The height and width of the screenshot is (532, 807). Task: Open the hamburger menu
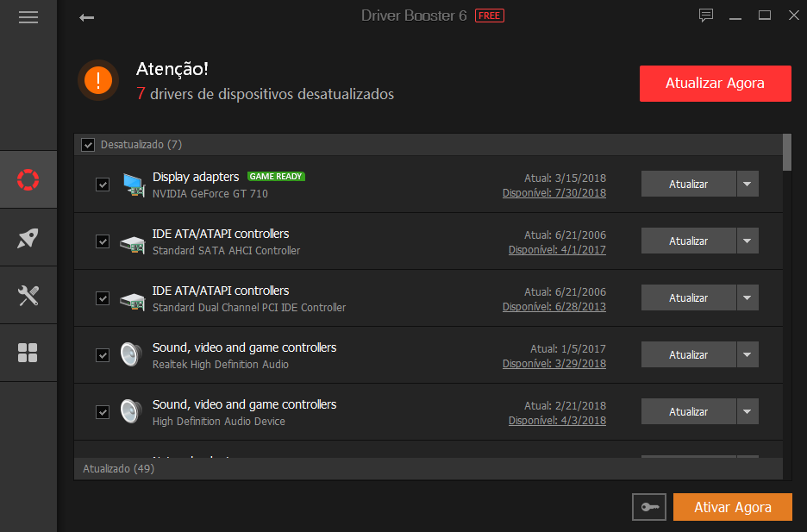point(28,17)
